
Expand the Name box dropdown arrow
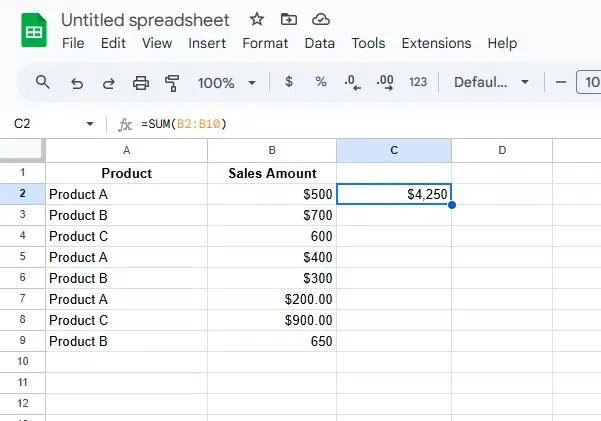click(x=90, y=124)
